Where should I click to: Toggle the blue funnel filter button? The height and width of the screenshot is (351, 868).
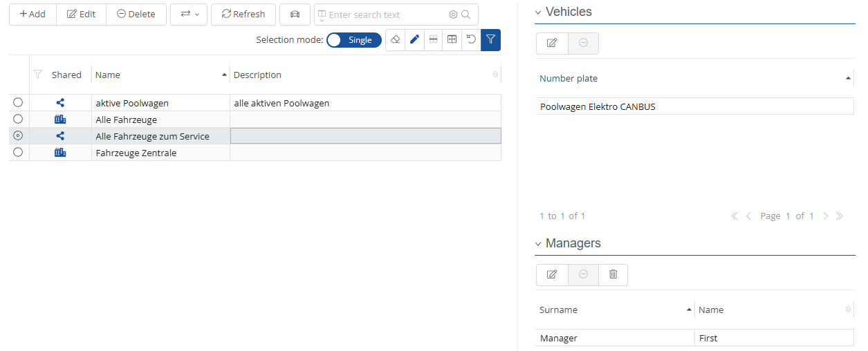(x=490, y=40)
